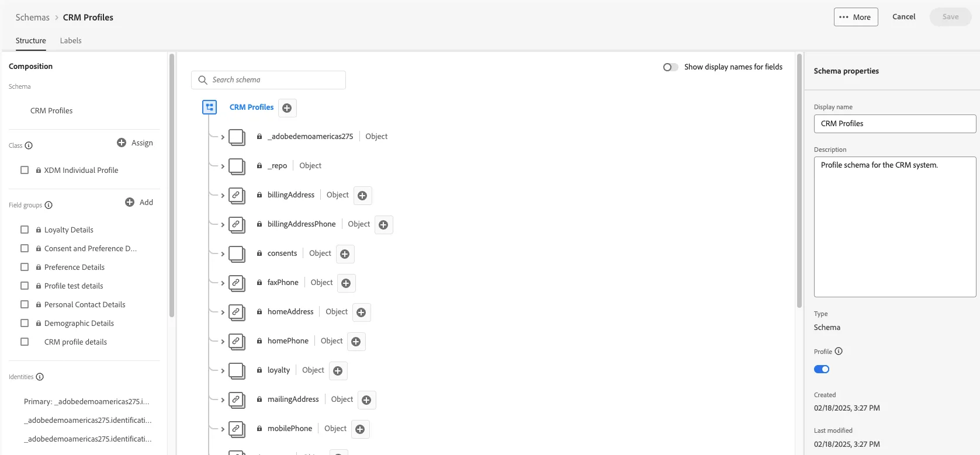Click info icon next to Class
The width and height of the screenshot is (980, 455).
(x=29, y=145)
